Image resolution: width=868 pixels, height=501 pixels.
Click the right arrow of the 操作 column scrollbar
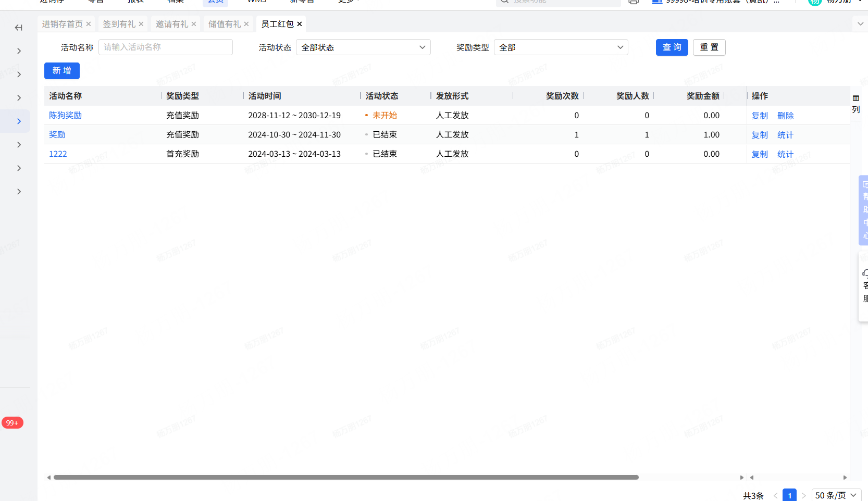tap(845, 478)
